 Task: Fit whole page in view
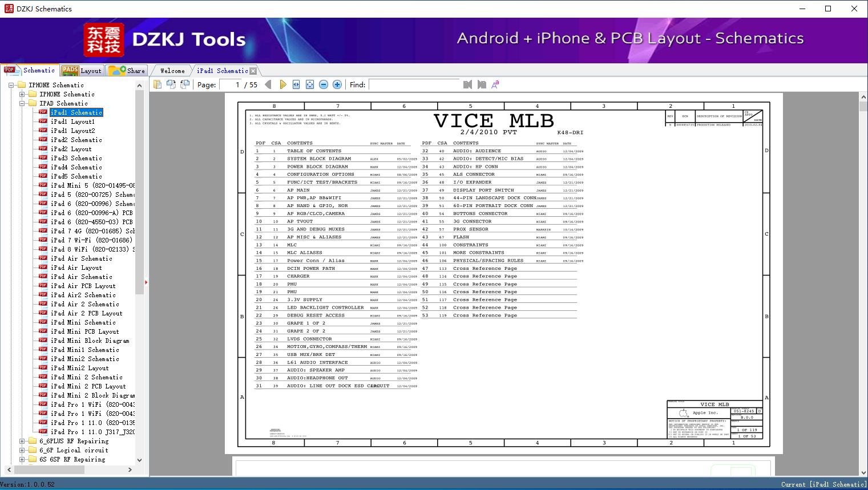[x=310, y=84]
